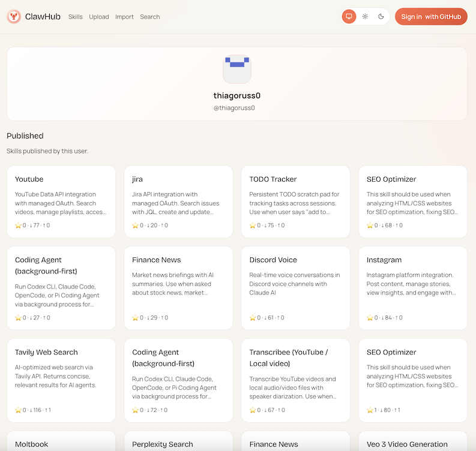Viewport: 476px width, 451px height.
Task: Click the Published section heading
Action: coord(25,136)
